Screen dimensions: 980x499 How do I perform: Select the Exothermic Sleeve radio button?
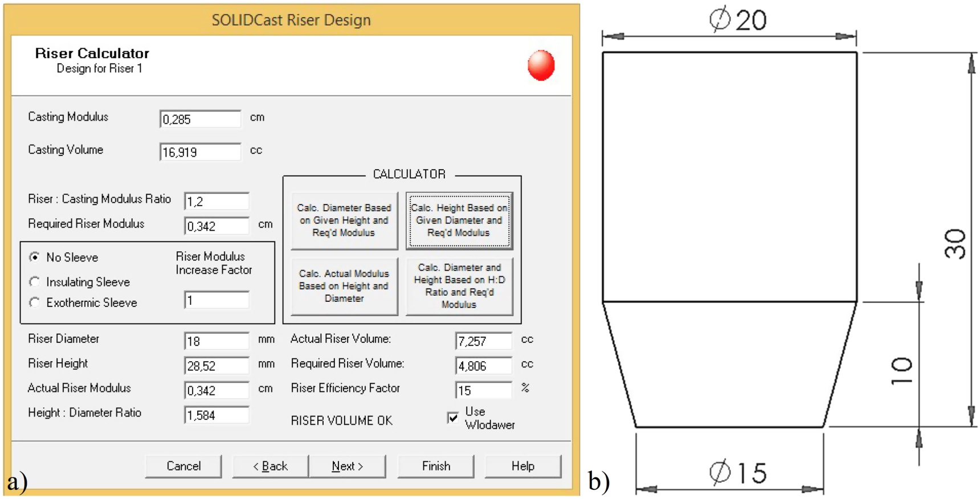[35, 302]
